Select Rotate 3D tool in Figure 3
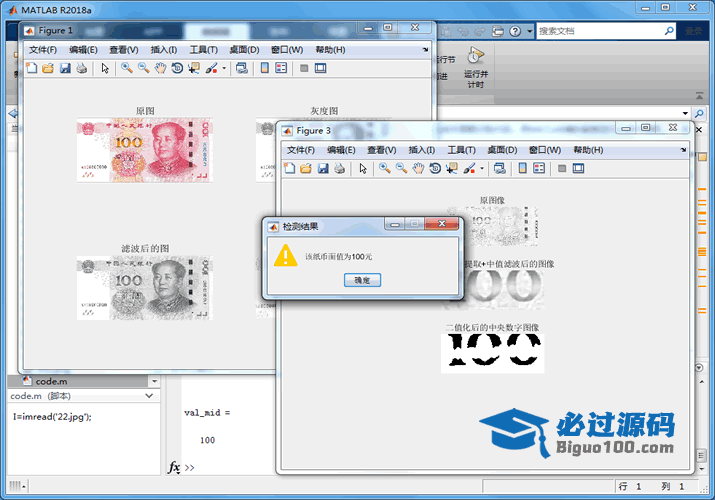715x500 pixels. coord(435,169)
